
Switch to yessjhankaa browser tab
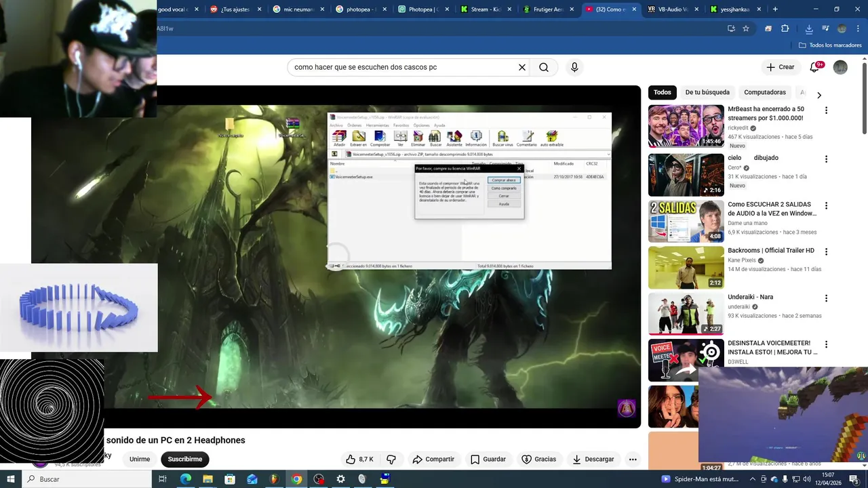(x=735, y=9)
